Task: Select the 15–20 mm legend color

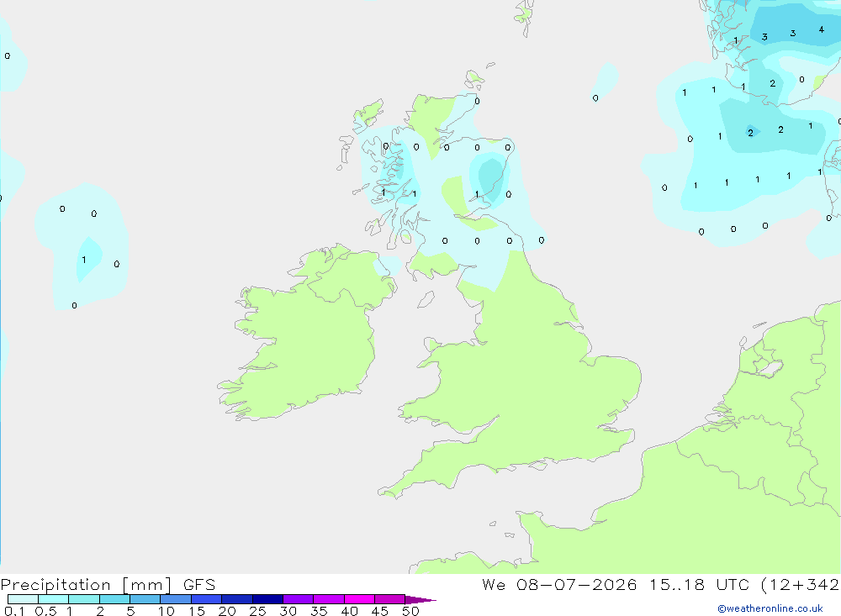Action: pos(207,599)
